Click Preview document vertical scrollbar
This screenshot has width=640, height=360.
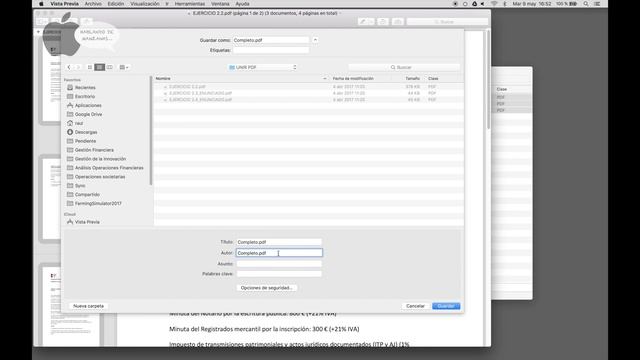488,80
